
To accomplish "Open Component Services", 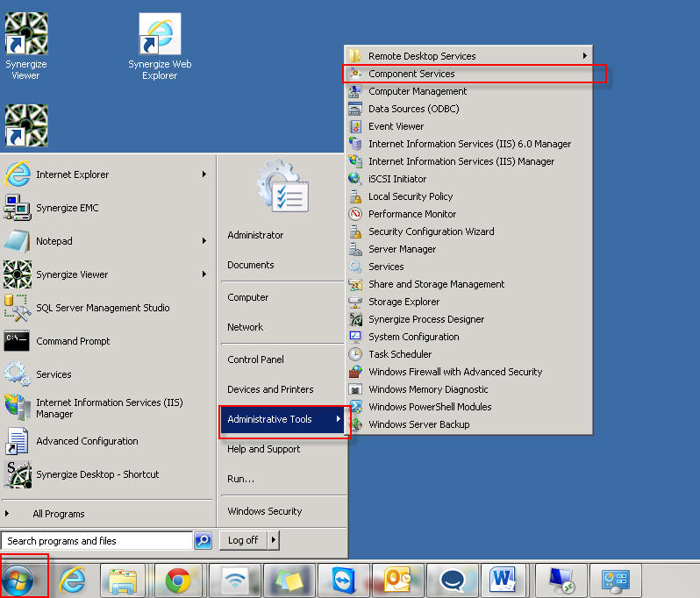I will [x=468, y=74].
